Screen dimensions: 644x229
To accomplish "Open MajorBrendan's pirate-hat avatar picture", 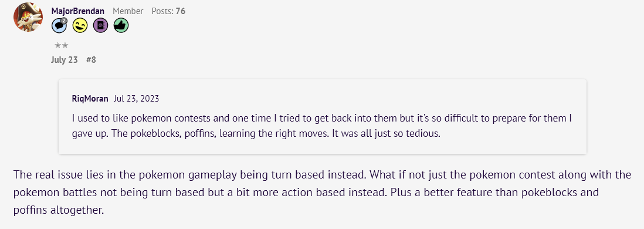I will point(28,17).
